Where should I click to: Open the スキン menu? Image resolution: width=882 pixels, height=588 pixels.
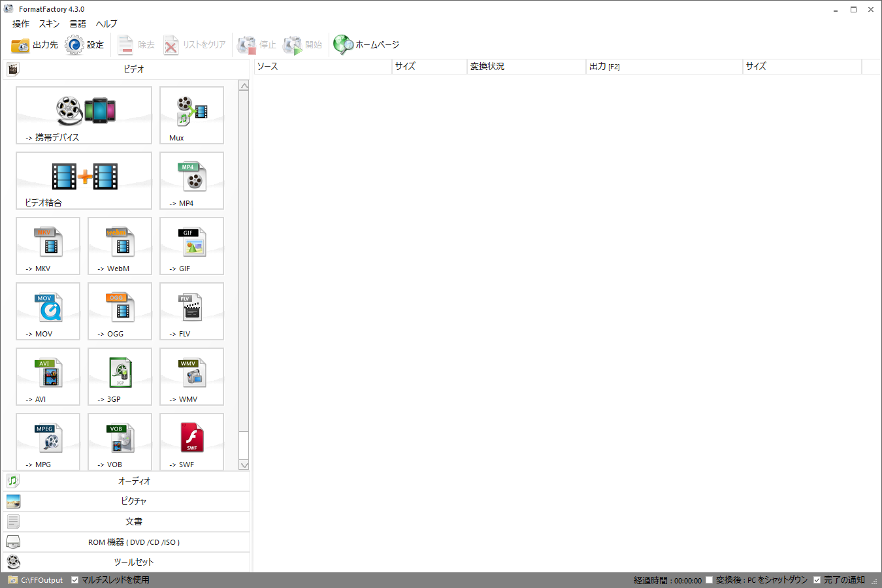(49, 24)
